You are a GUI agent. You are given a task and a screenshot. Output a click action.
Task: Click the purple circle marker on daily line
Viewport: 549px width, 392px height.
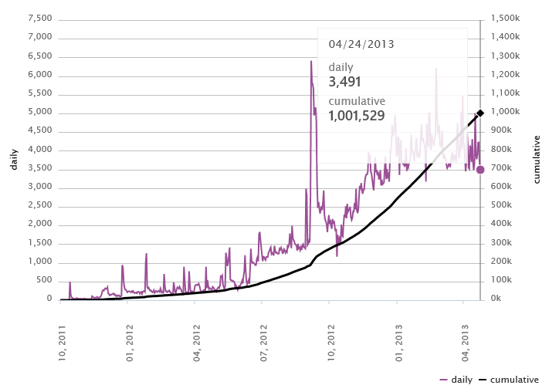(x=480, y=170)
